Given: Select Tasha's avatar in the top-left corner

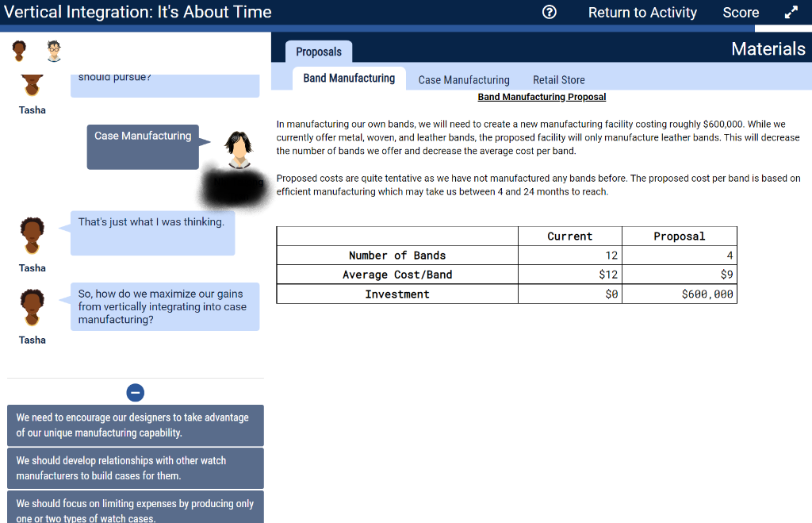Looking at the screenshot, I should pos(18,49).
